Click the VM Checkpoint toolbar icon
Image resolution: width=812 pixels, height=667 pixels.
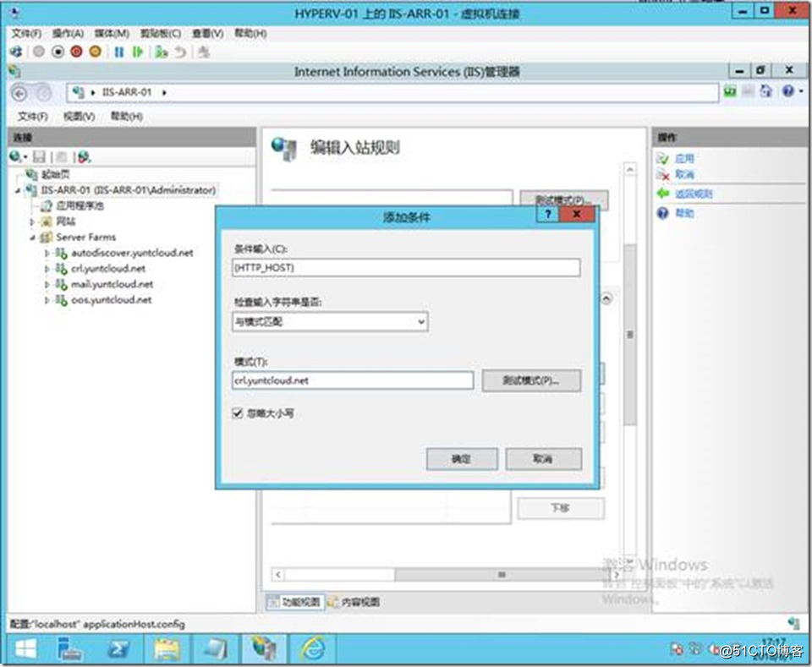pos(161,52)
